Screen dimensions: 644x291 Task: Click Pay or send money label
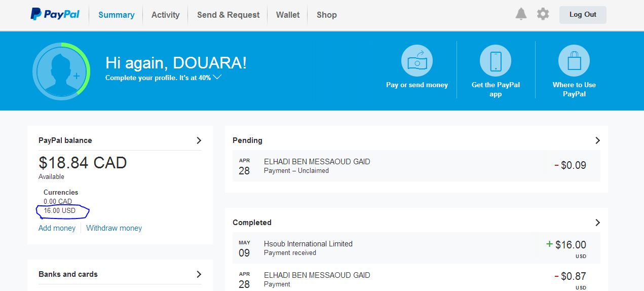tap(417, 85)
